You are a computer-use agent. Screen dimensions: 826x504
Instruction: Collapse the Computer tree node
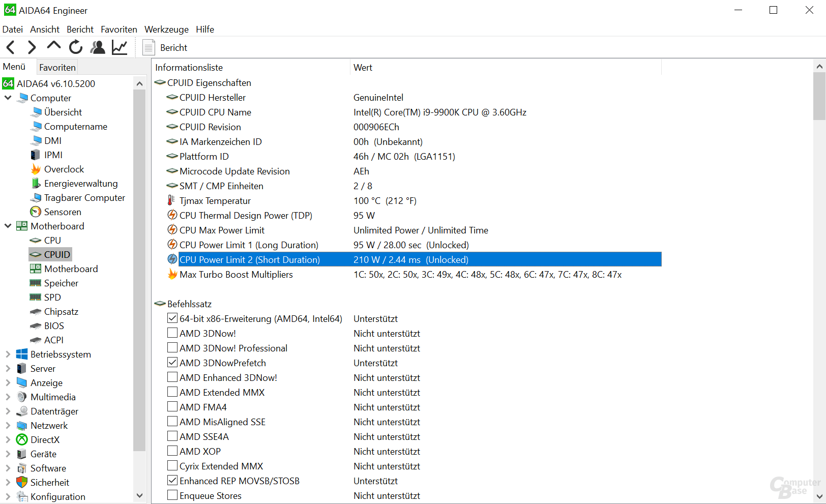point(8,98)
